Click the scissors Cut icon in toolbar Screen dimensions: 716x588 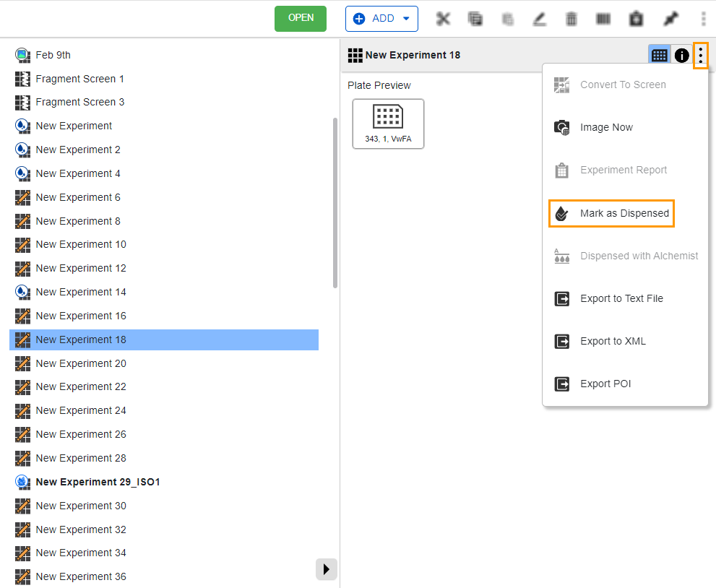tap(443, 19)
